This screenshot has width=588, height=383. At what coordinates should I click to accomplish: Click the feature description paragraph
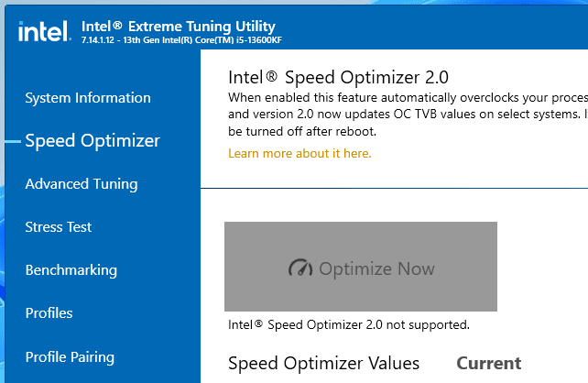tap(408, 115)
